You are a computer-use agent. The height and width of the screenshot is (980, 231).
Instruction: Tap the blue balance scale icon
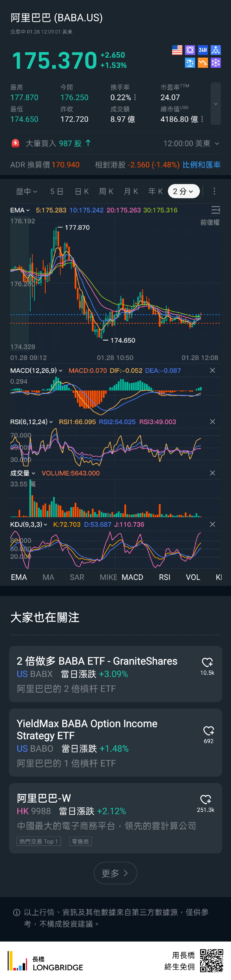(190, 63)
